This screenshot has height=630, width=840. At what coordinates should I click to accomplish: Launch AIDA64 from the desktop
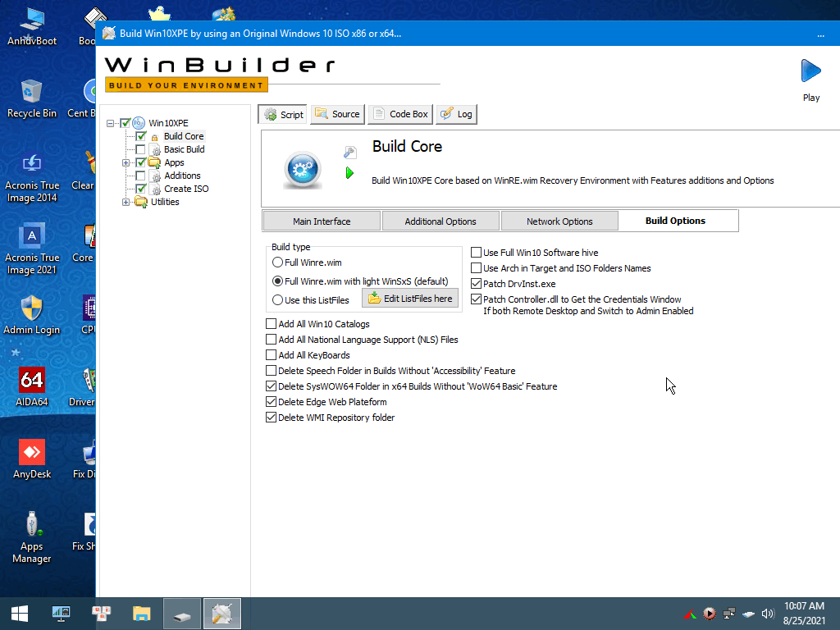[x=32, y=387]
